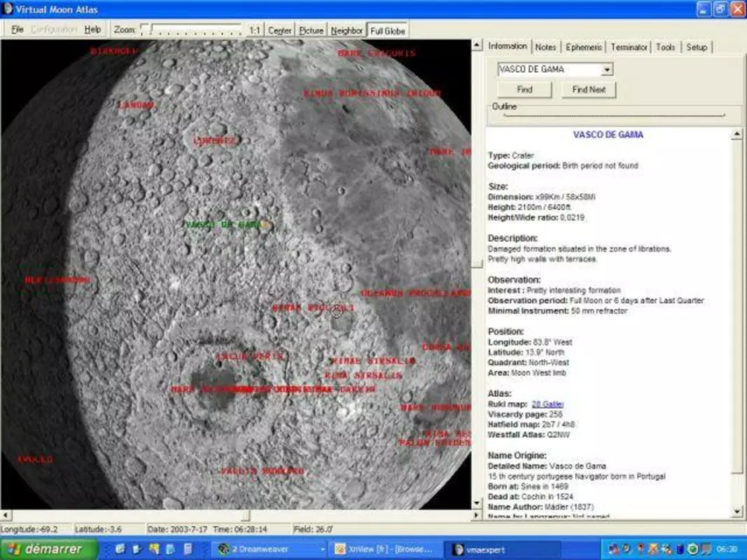Switch to the Tools tab

pyautogui.click(x=665, y=47)
